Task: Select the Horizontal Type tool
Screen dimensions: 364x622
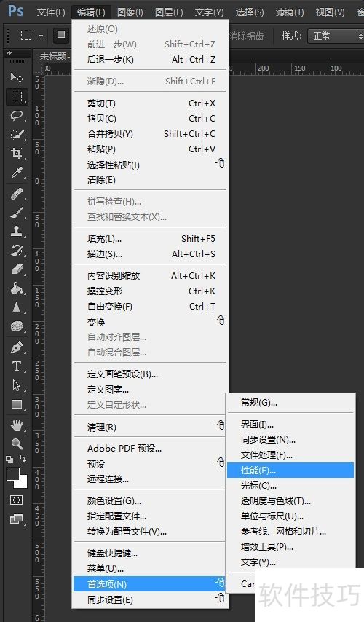Action: coord(16,366)
